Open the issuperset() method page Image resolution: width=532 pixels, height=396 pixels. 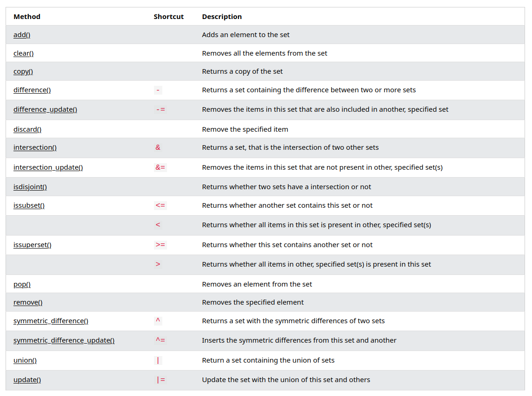[32, 245]
